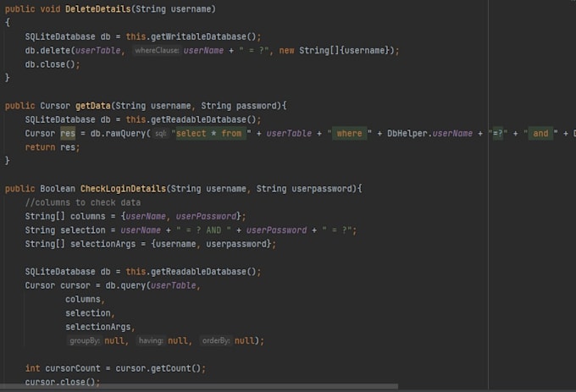Viewport: 576px width, 392px height.
Task: Click the cursor.close(); statement
Action: 63,382
